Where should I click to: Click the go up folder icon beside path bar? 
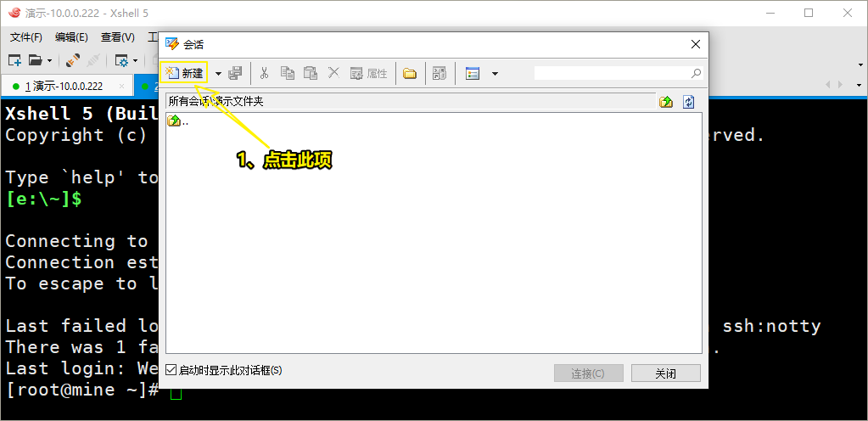[x=666, y=102]
